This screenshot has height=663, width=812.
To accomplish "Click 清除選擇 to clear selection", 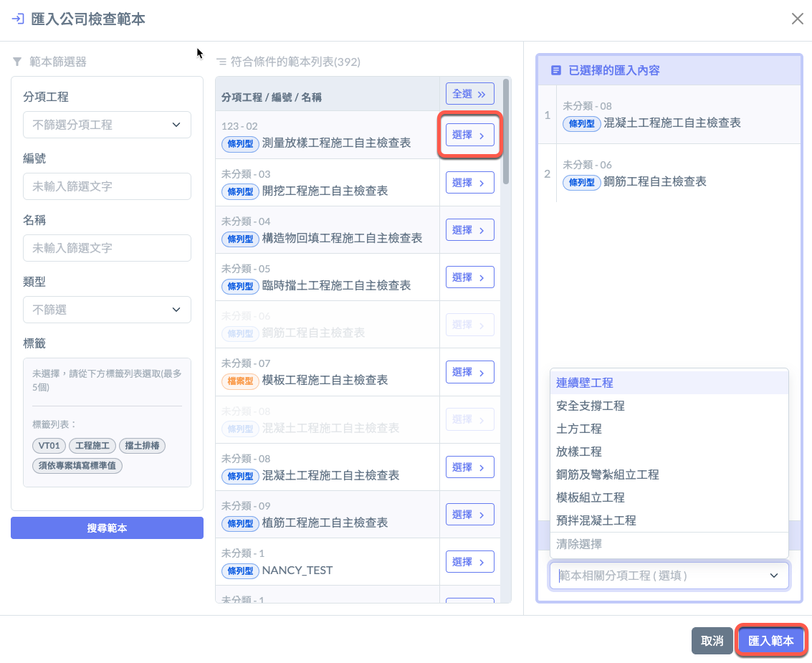I will point(579,544).
